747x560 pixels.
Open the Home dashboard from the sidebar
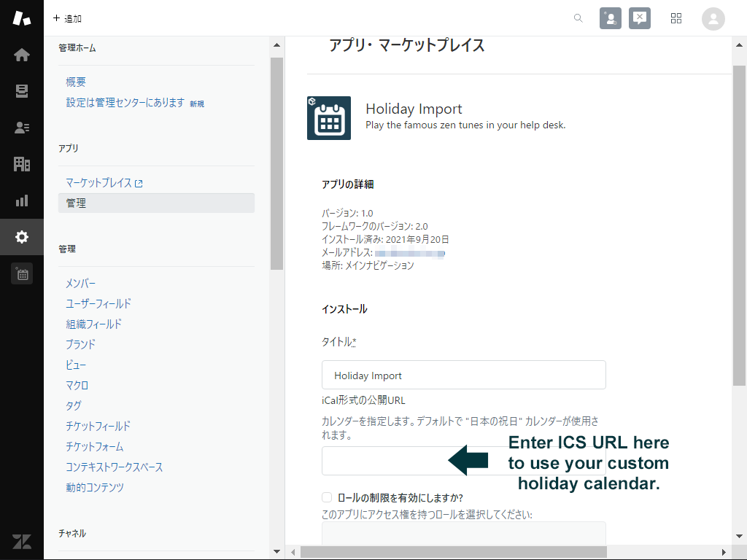tap(22, 54)
